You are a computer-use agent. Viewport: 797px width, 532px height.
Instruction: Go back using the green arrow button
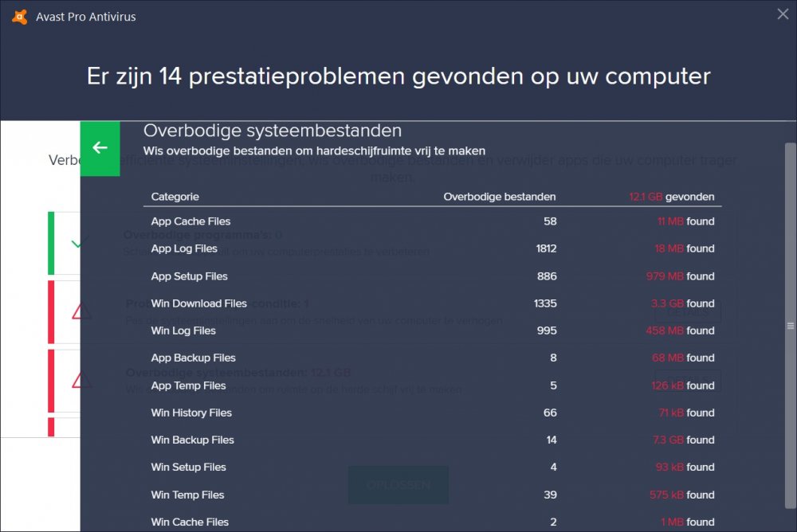(100, 148)
